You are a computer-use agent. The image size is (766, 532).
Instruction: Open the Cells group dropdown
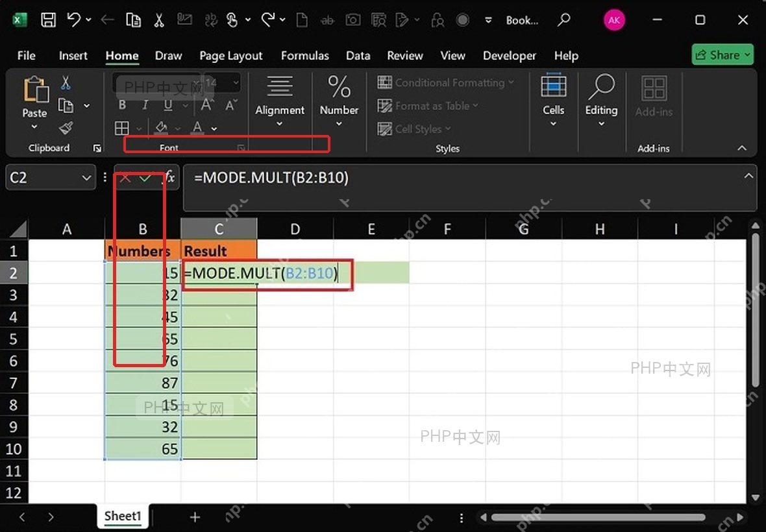(554, 124)
